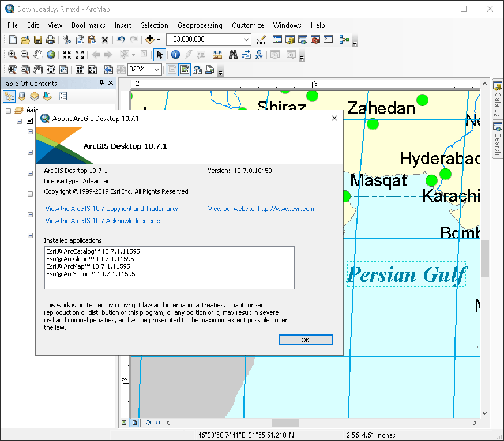
Task: Close the Table Of Contents panel
Action: coord(111,83)
